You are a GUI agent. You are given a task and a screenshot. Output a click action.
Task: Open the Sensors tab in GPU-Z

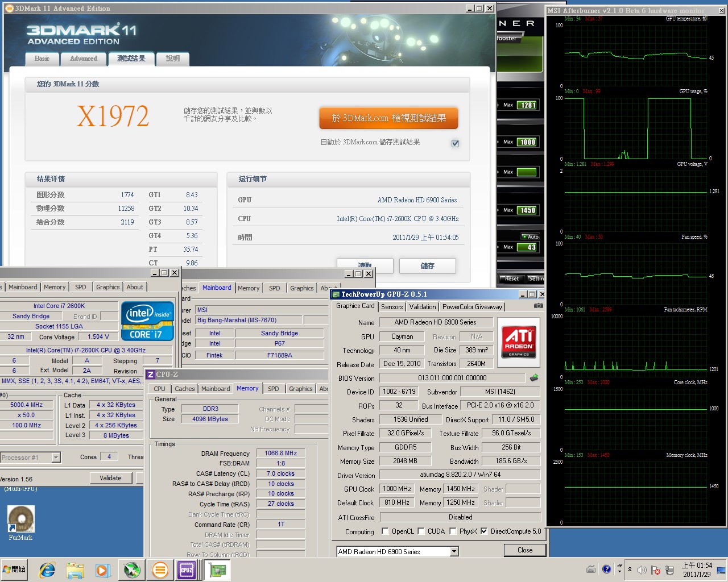[392, 307]
